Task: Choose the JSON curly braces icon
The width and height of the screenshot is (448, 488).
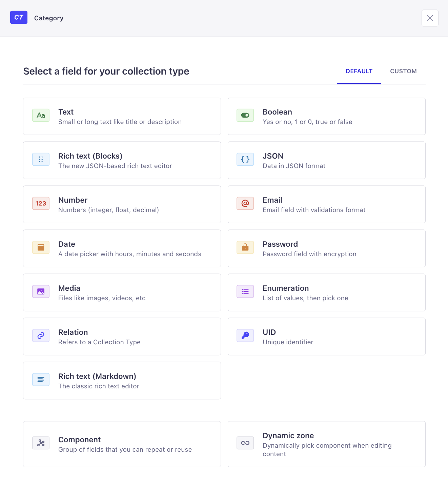Action: [245, 159]
